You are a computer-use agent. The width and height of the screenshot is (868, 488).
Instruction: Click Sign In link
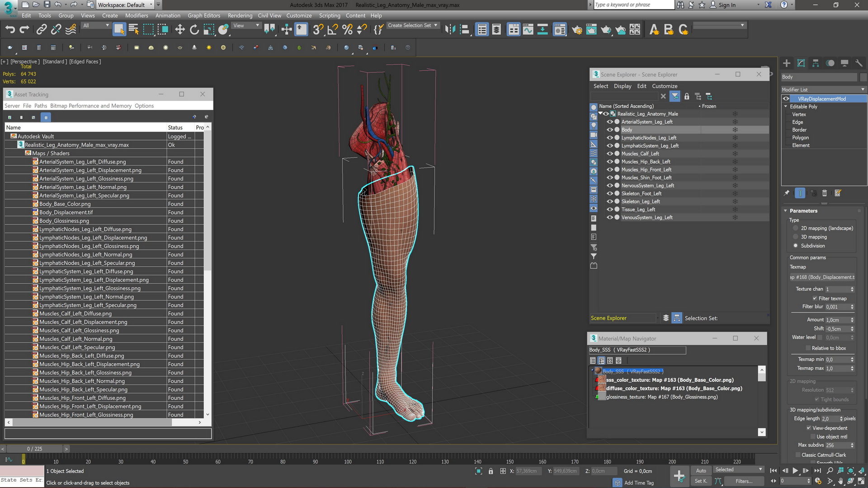[x=727, y=5]
